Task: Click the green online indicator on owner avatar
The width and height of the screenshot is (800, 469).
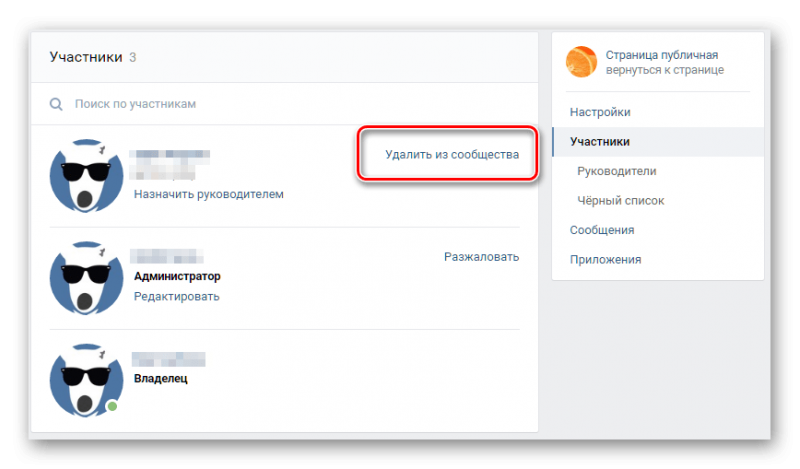Action: 112,406
